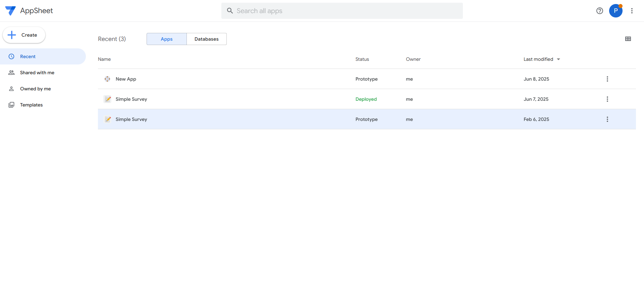
Task: Click the Owner column header
Action: [x=413, y=59]
